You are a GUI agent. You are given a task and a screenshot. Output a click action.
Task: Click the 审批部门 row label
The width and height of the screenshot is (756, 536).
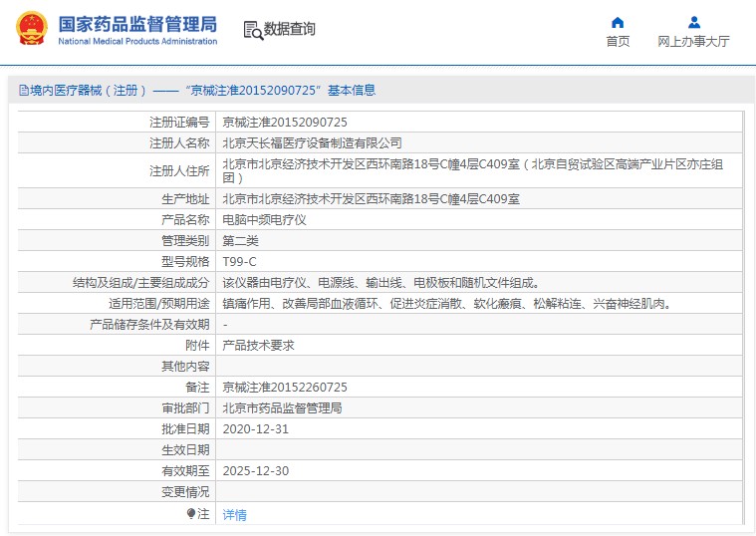click(185, 408)
